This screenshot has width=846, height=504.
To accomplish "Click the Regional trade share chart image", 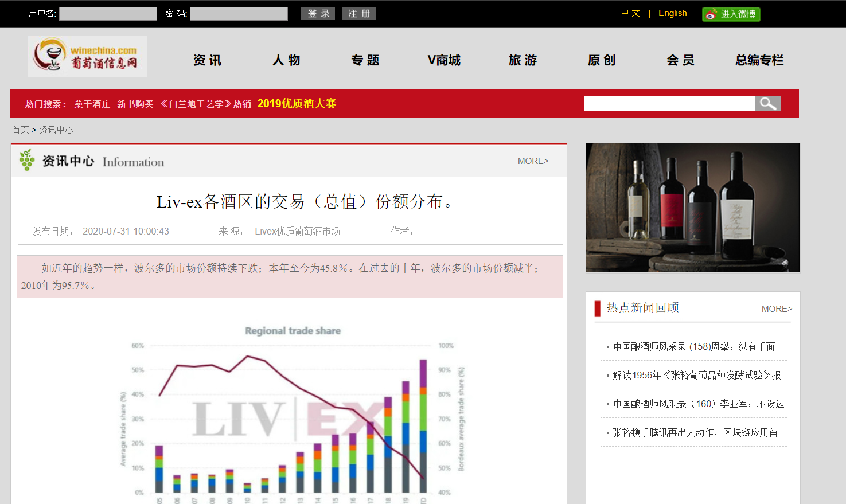I will [x=293, y=413].
